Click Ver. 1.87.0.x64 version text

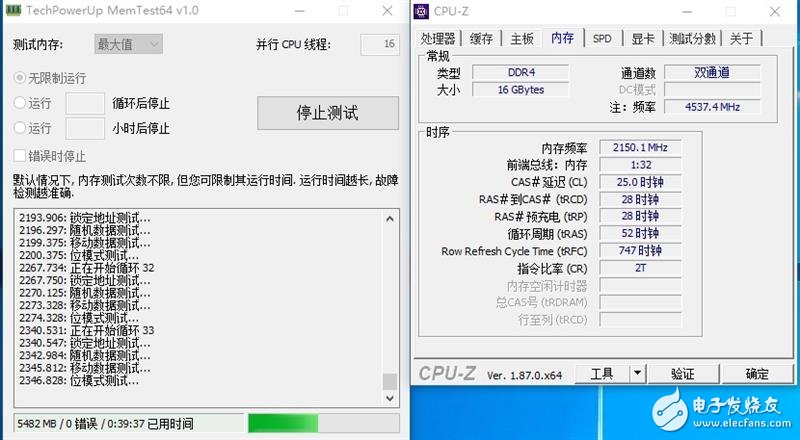tap(524, 376)
